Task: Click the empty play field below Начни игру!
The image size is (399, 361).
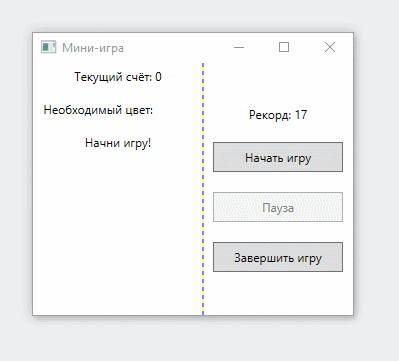Action: pos(117,233)
